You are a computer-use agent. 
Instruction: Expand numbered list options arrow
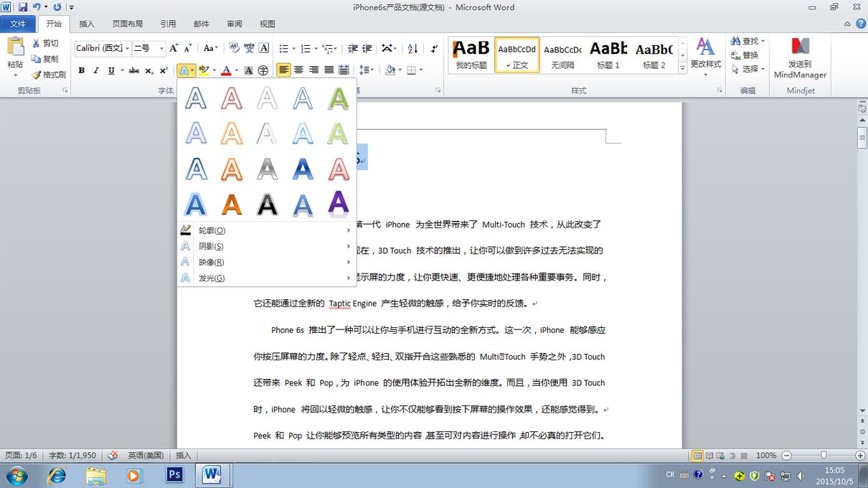click(316, 48)
